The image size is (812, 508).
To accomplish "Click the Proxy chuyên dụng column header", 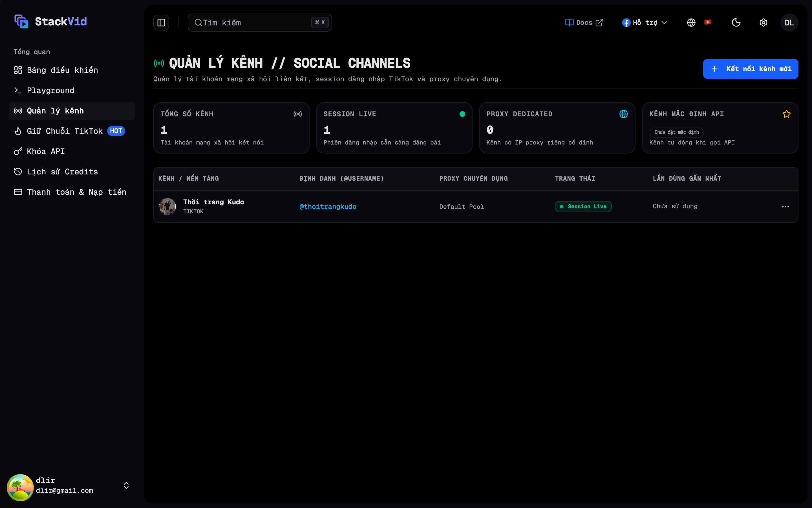I will (473, 178).
